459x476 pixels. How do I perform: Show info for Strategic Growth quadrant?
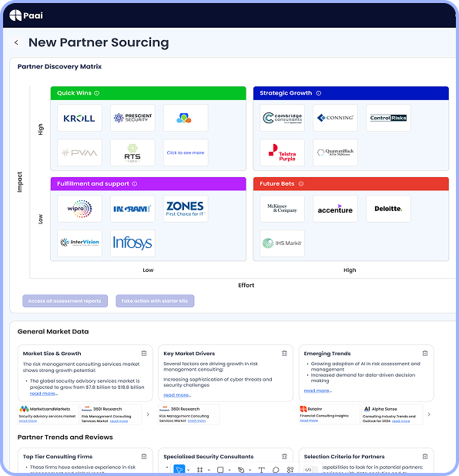click(318, 93)
